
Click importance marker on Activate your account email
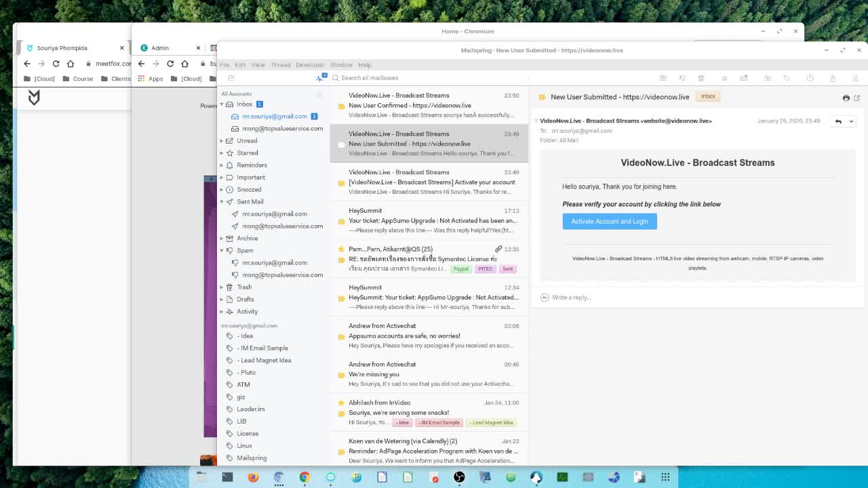[x=341, y=182]
